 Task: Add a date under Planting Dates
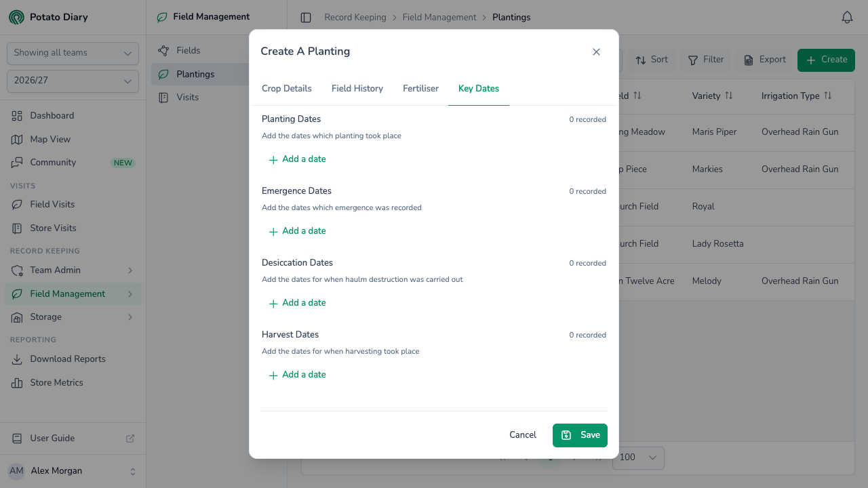pyautogui.click(x=298, y=159)
